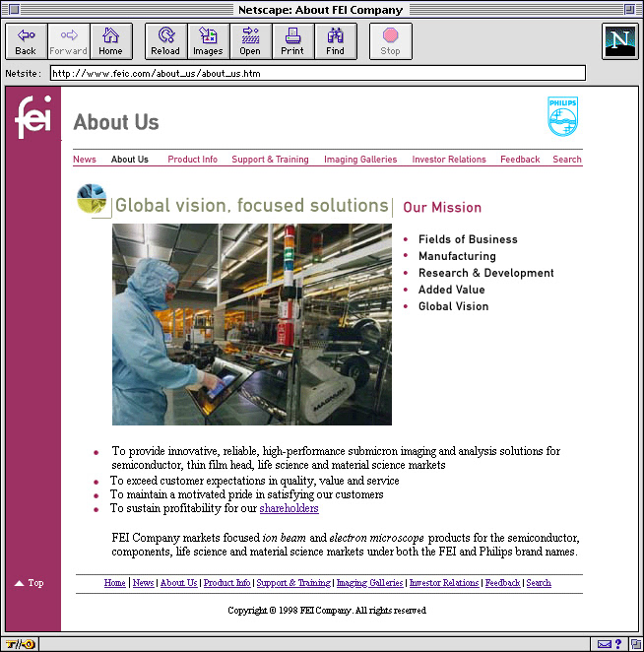Click the question mark icon in status bar
Image resolution: width=644 pixels, height=652 pixels.
[618, 644]
